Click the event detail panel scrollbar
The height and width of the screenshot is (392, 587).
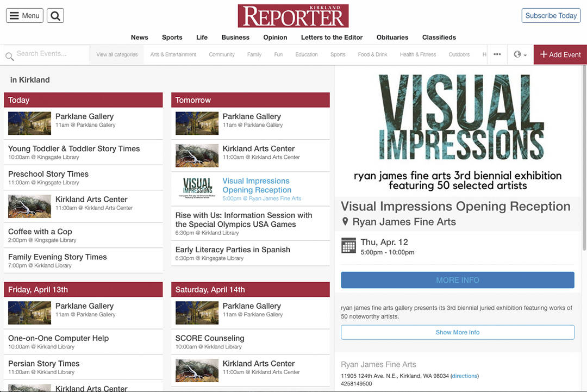(584, 158)
